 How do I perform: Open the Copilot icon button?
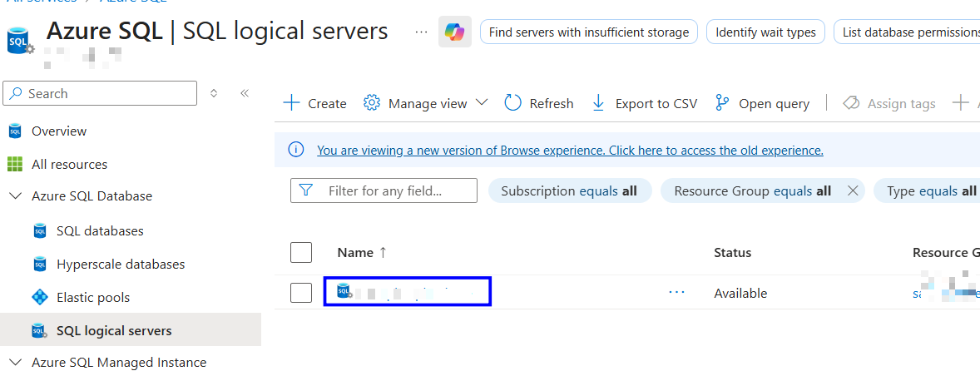pos(455,32)
